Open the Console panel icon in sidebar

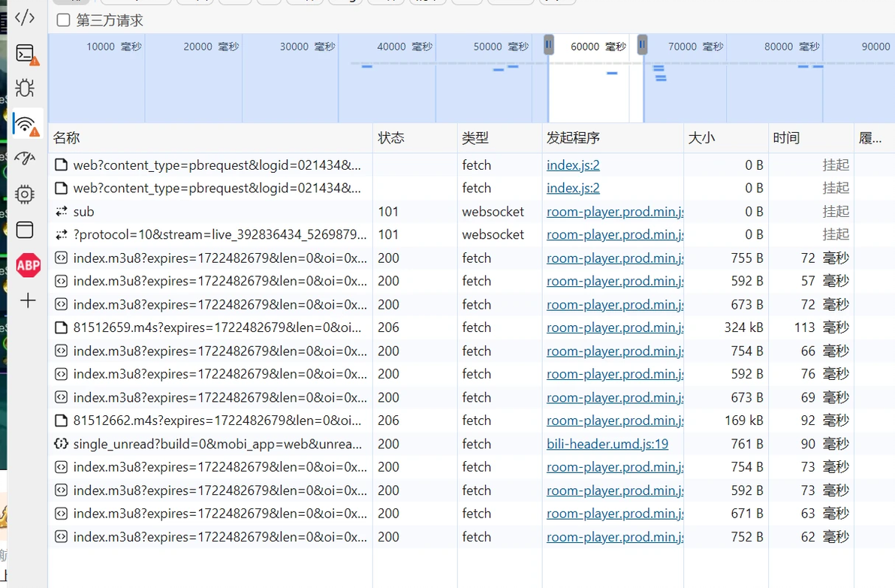coord(26,54)
